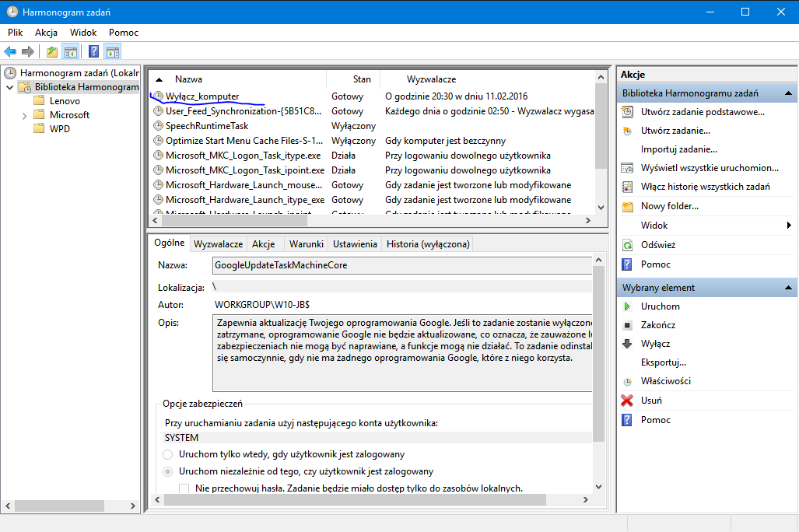Click Eksportuj... in the actions pane

[x=663, y=362]
